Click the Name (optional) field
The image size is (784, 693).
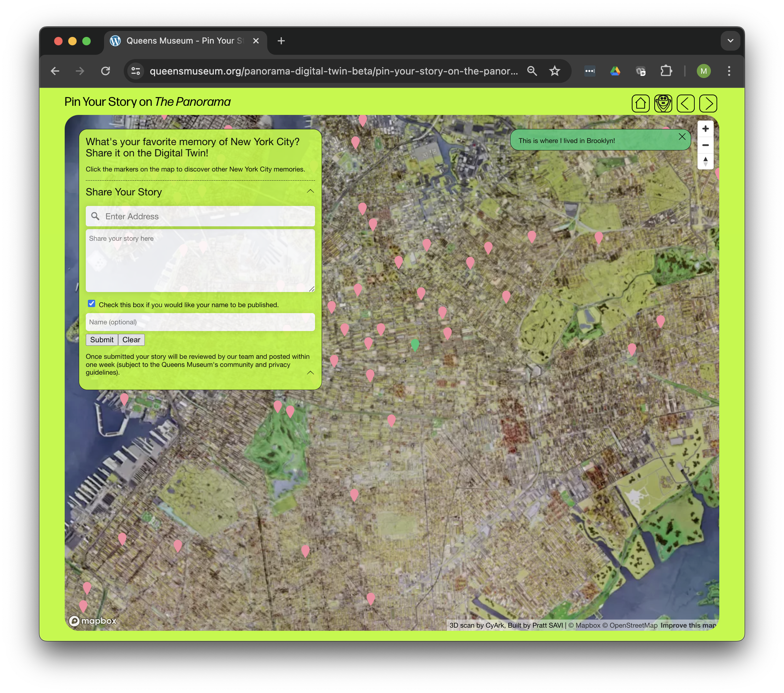[200, 322]
